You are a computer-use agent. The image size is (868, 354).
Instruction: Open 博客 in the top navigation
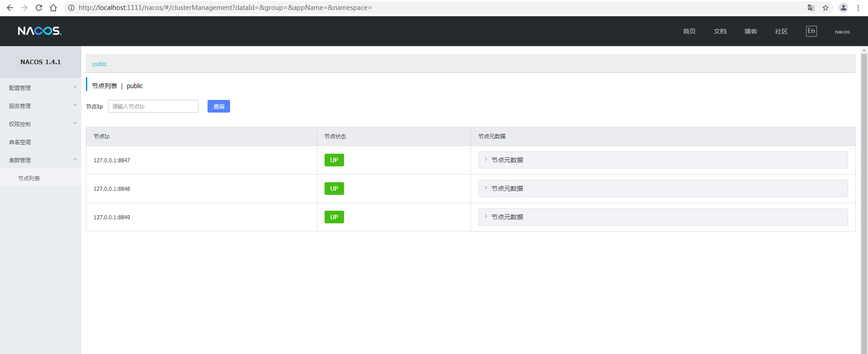tap(751, 31)
